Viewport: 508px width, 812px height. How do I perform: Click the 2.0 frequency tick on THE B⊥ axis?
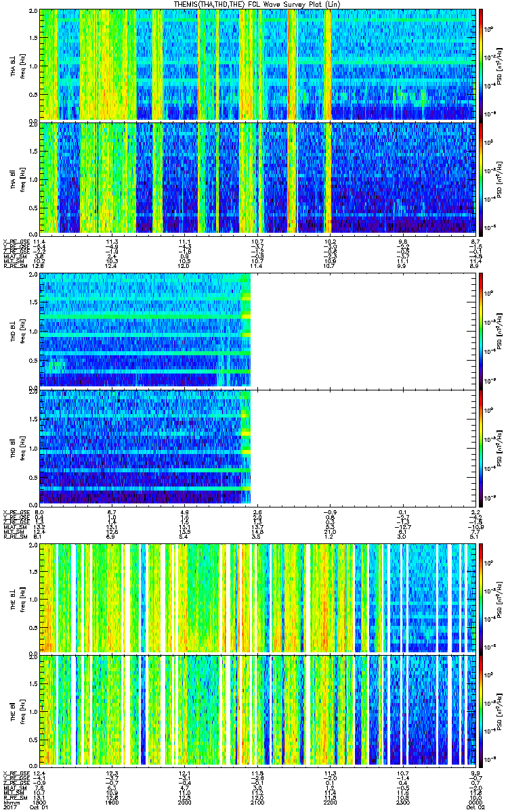pos(33,545)
